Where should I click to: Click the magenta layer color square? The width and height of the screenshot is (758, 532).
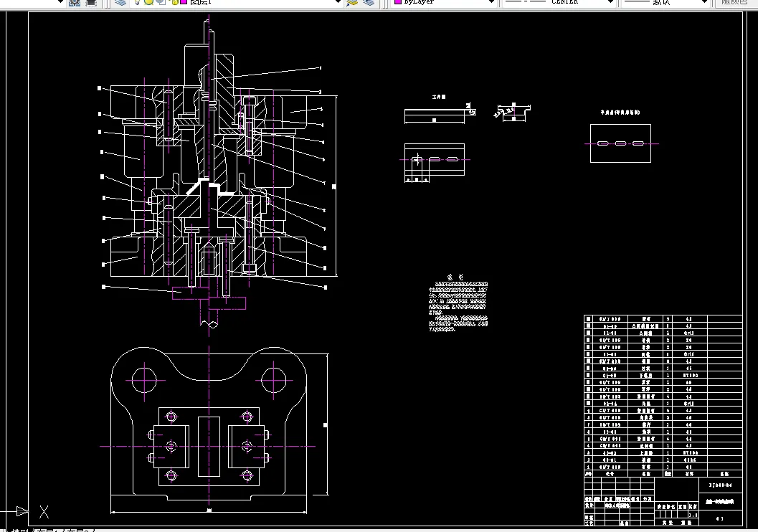(x=184, y=2)
